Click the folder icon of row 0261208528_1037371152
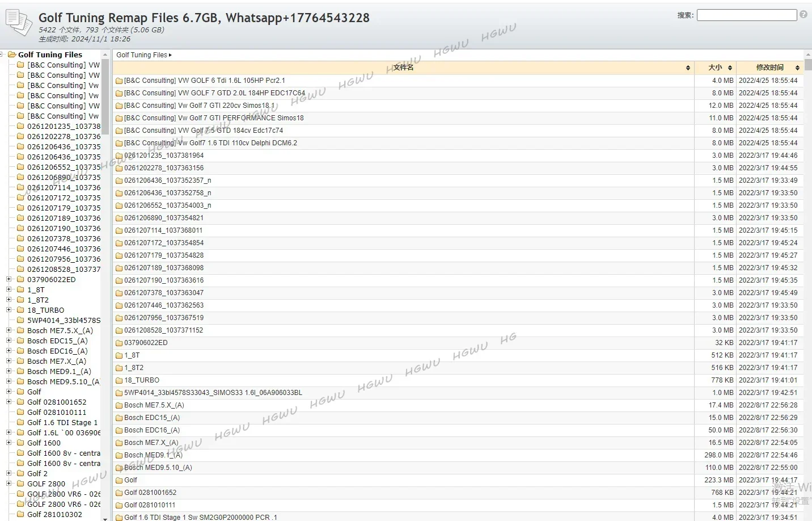 [119, 330]
